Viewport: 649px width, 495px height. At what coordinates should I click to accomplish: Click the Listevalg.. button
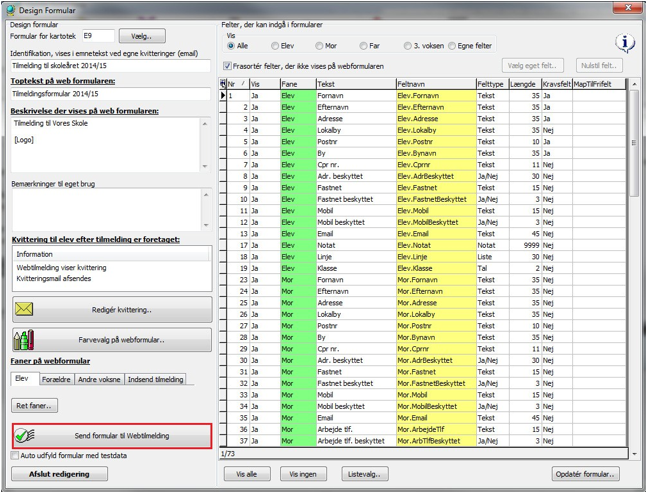[365, 474]
